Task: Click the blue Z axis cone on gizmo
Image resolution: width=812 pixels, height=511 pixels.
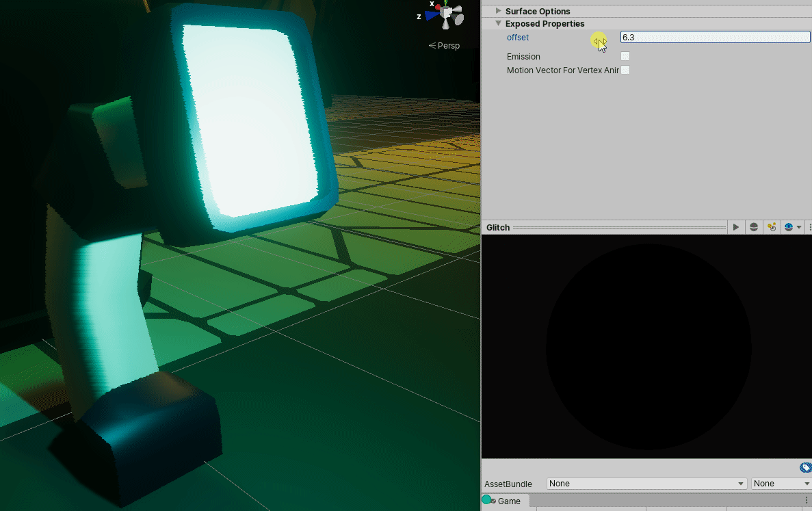Action: [x=431, y=16]
